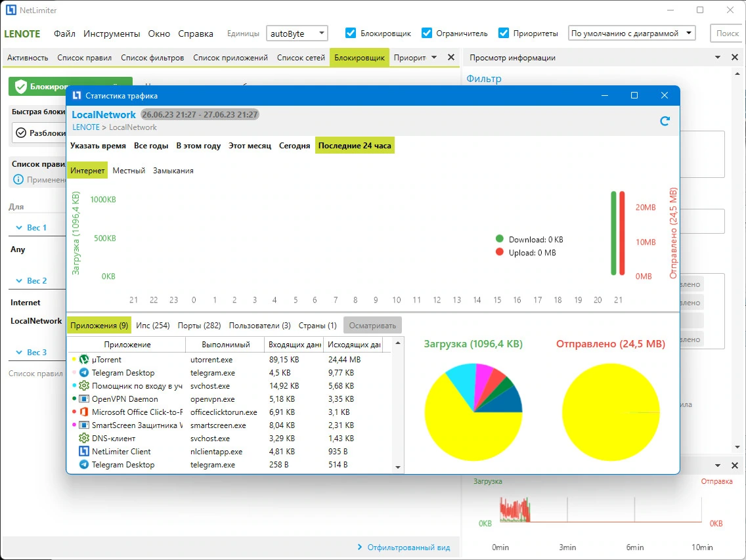
Task: Open the Инструменты menu
Action: click(x=112, y=33)
